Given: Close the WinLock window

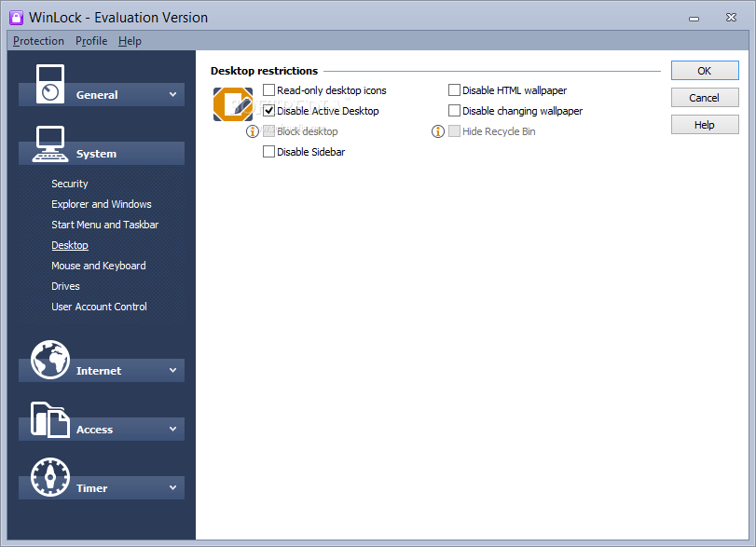Looking at the screenshot, I should (731, 18).
